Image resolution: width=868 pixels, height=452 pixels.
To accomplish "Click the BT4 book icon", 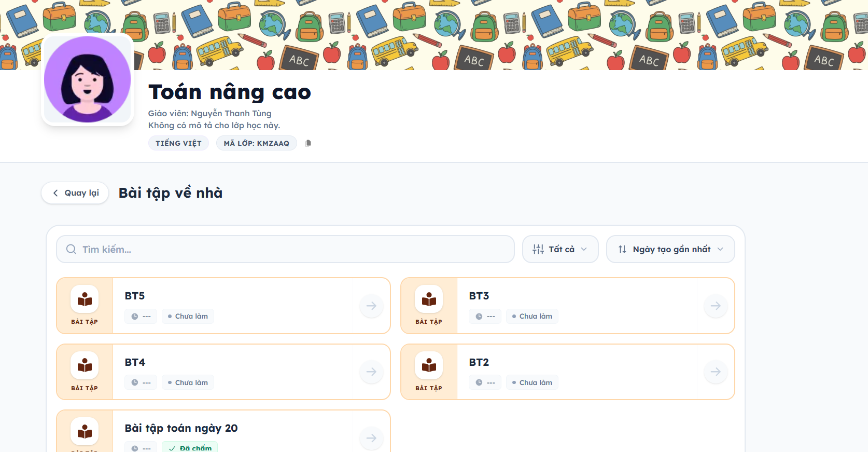I will pos(85,366).
